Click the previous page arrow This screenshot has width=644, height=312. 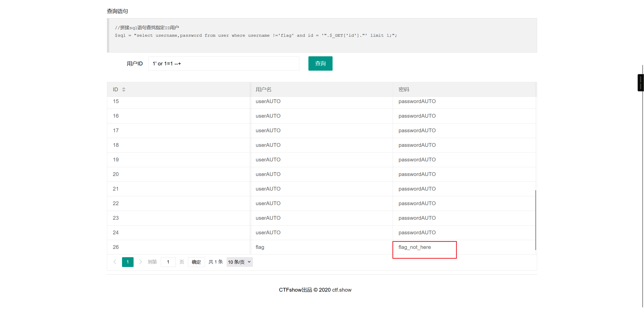click(x=115, y=262)
